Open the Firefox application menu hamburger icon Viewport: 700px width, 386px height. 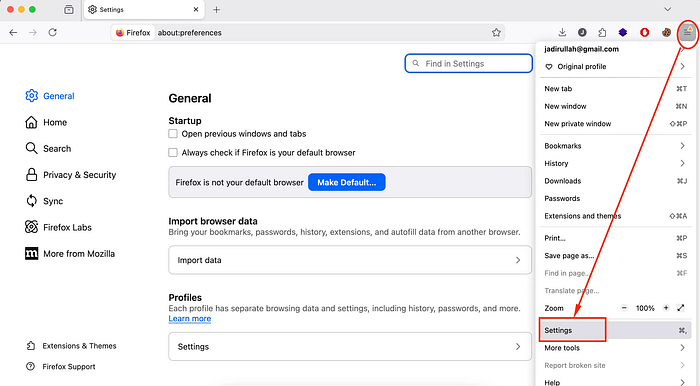pyautogui.click(x=688, y=33)
